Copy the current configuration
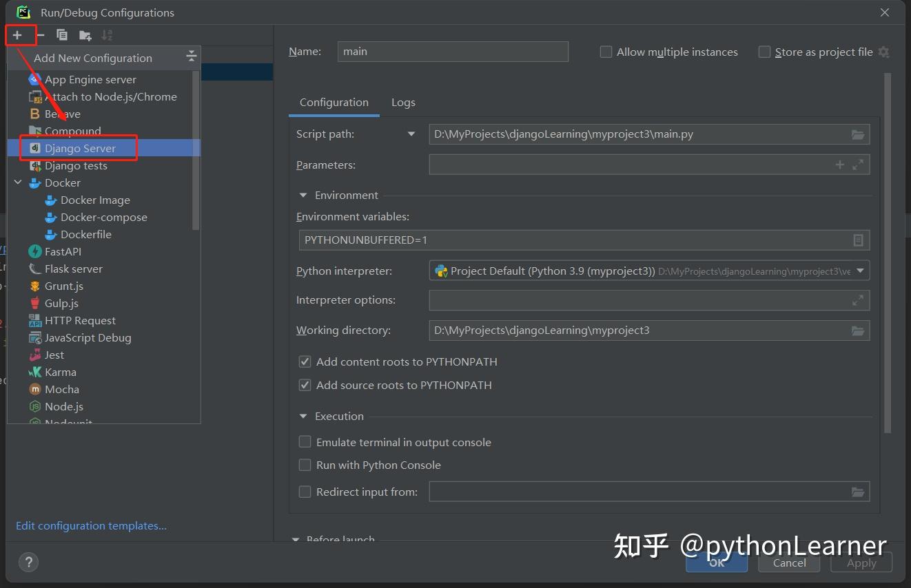Screen dimensions: 911x588 61,34
